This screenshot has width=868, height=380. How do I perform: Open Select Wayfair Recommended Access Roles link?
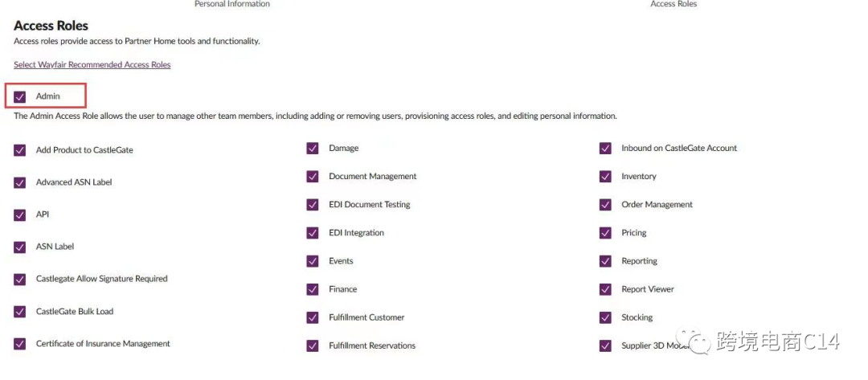click(92, 64)
